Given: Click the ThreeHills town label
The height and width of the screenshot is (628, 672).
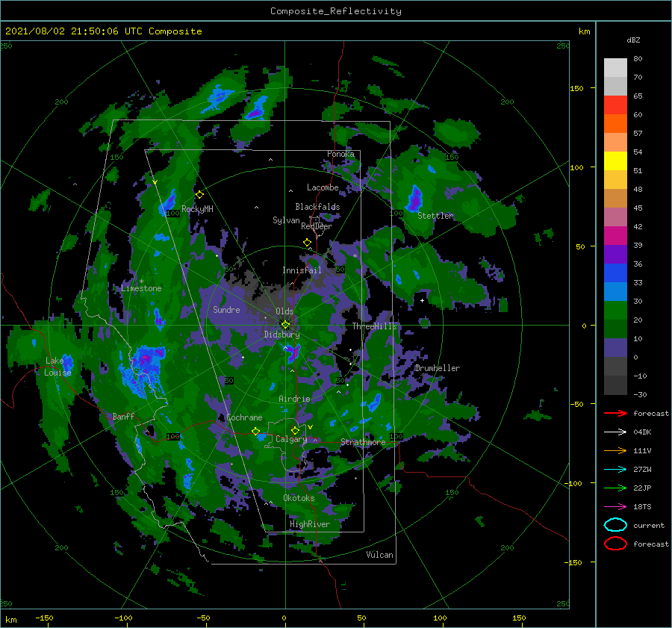Looking at the screenshot, I should pos(375,326).
